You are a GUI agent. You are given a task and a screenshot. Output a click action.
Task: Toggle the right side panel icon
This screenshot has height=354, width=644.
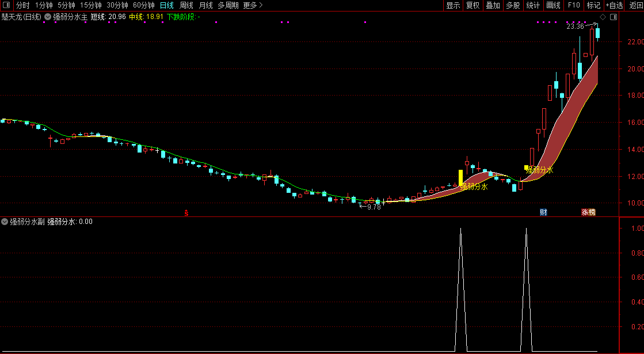pyautogui.click(x=613, y=17)
